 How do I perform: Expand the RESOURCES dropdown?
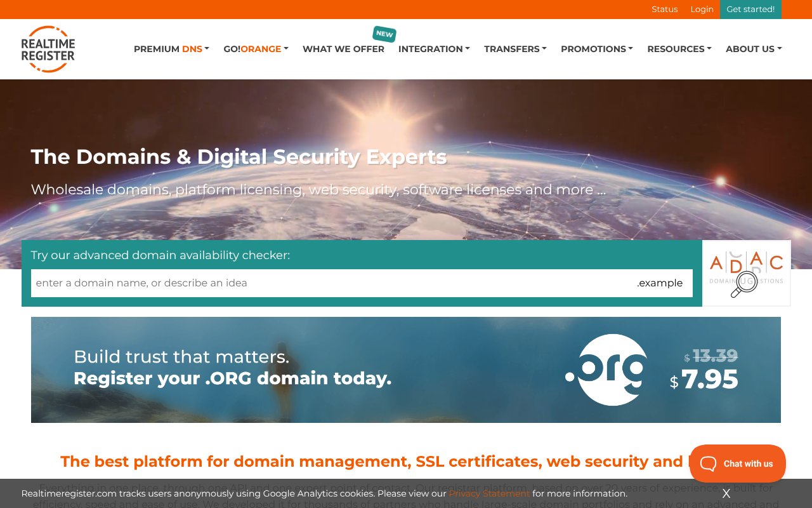[679, 49]
